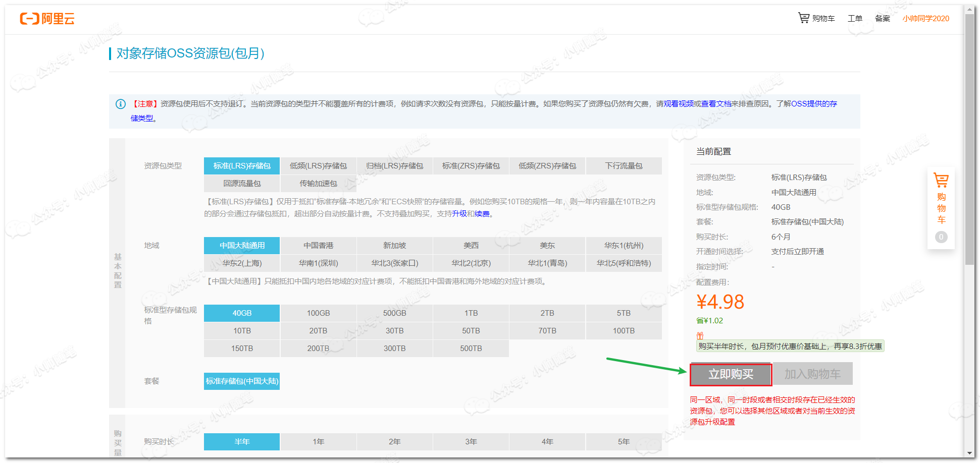Image resolution: width=980 pixels, height=463 pixels.
Task: Choose region 美西
Action: coord(471,246)
